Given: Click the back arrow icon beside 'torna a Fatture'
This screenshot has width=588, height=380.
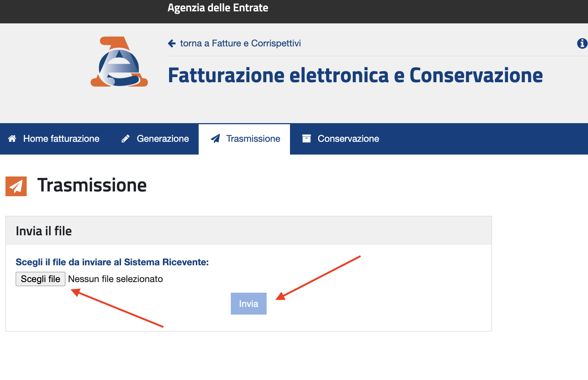Looking at the screenshot, I should point(172,43).
